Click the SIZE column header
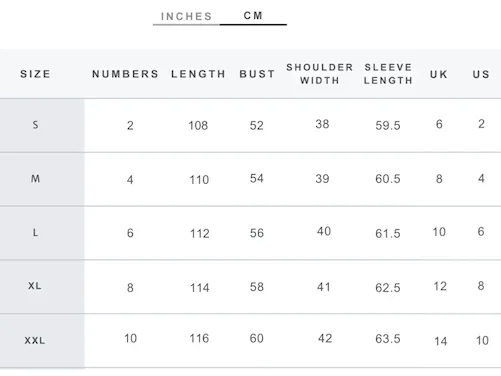Image resolution: width=501 pixels, height=376 pixels. click(x=35, y=74)
